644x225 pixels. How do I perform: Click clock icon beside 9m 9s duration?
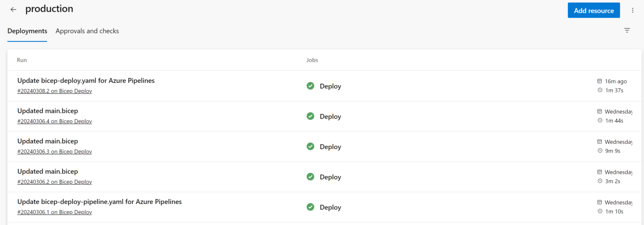coord(600,150)
